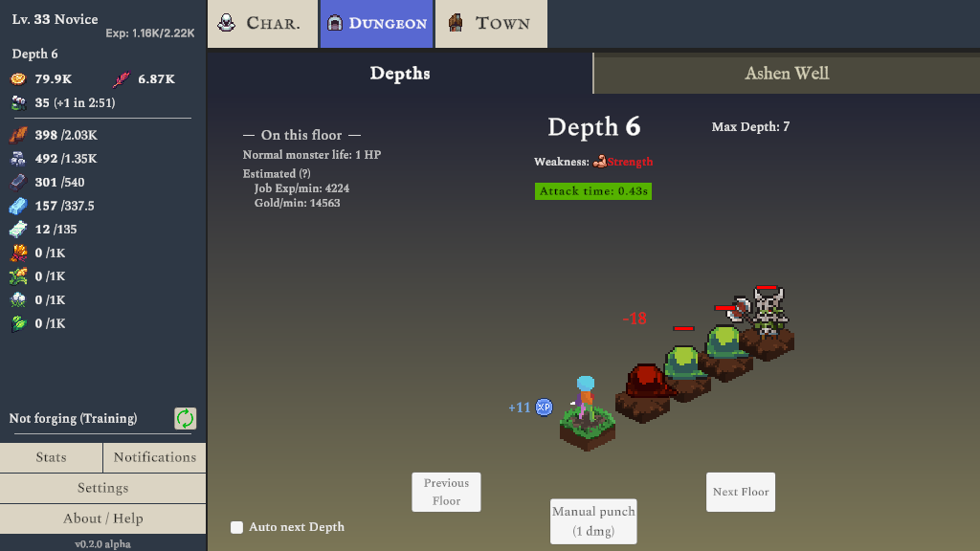Click the stone resource icon beside 492

tap(18, 159)
